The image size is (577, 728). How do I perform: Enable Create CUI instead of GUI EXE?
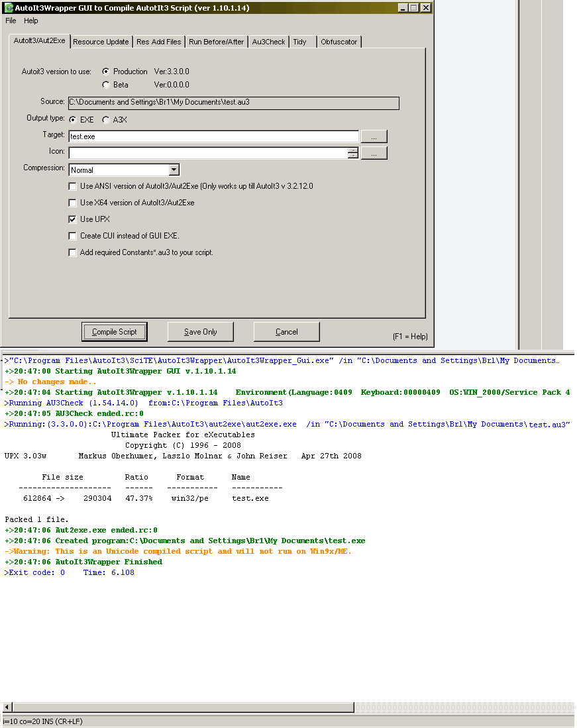72,236
